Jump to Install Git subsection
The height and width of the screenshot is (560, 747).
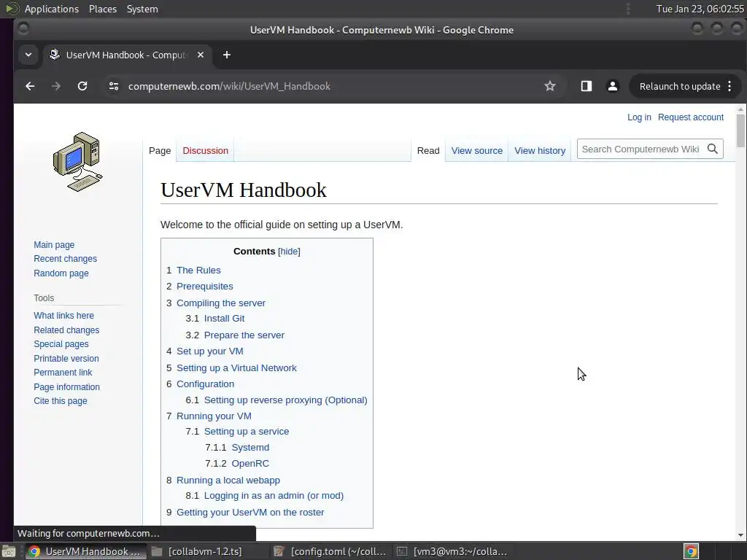click(x=225, y=318)
